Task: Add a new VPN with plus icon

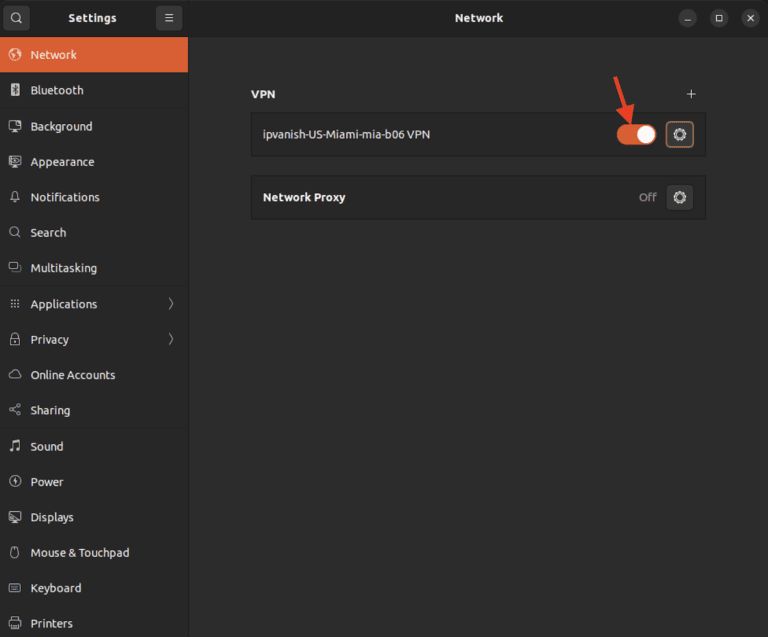Action: 691,94
